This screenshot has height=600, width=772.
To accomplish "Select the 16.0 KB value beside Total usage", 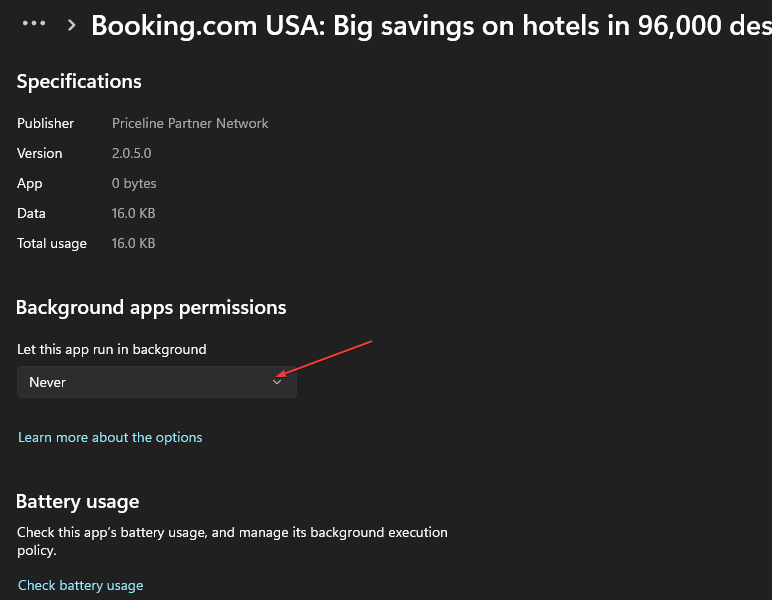I will 133,243.
